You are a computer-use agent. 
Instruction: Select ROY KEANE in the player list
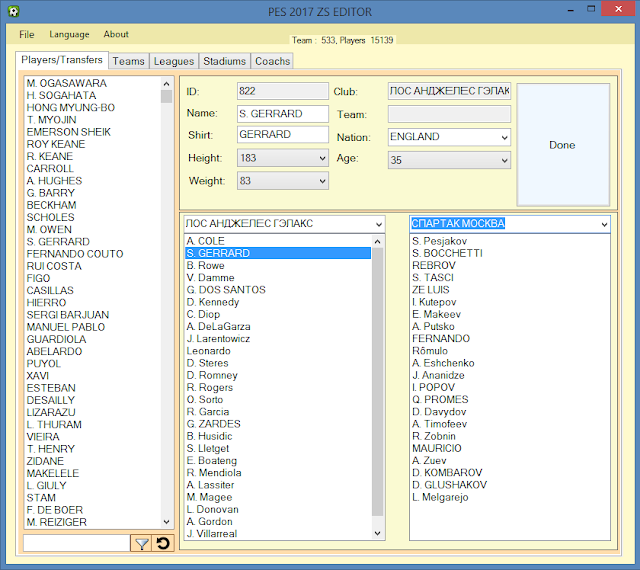point(56,144)
